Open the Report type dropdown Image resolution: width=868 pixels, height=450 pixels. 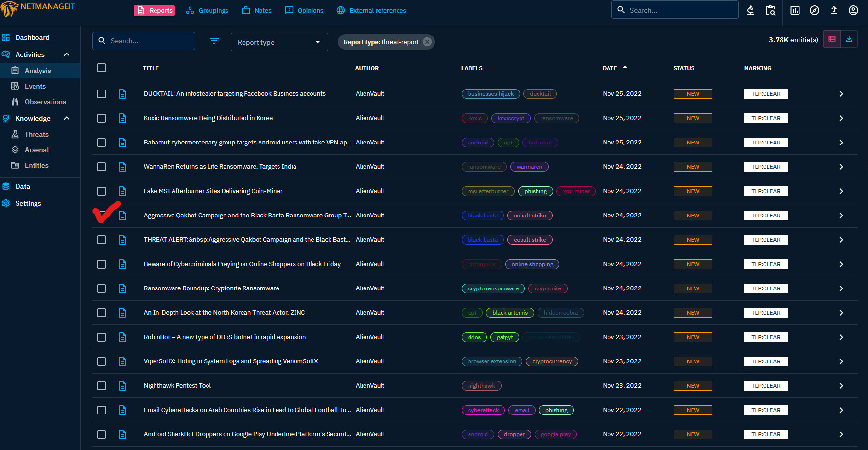pyautogui.click(x=279, y=42)
